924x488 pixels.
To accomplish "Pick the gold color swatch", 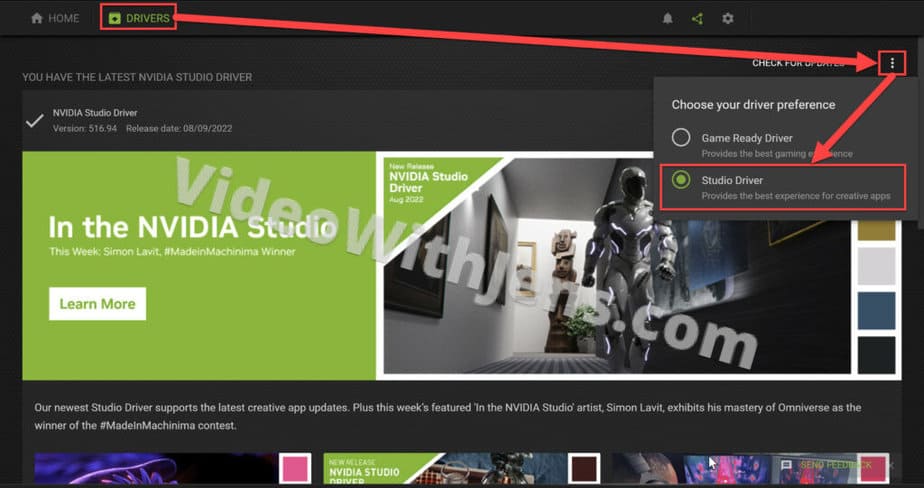I will coord(876,230).
